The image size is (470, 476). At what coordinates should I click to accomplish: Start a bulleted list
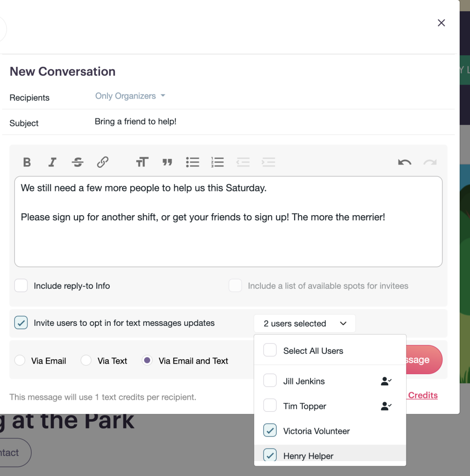pyautogui.click(x=192, y=162)
